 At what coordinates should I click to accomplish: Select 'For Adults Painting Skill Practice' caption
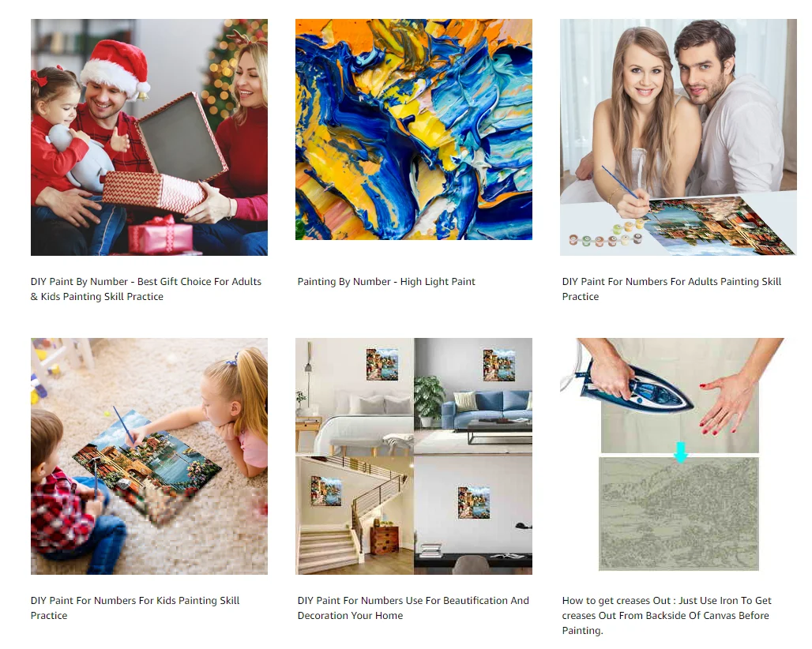coord(671,289)
